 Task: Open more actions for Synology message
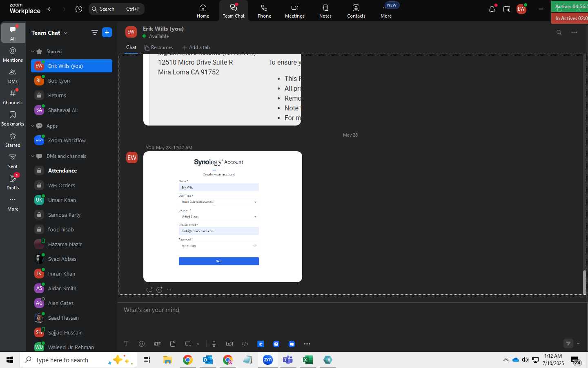(x=169, y=290)
